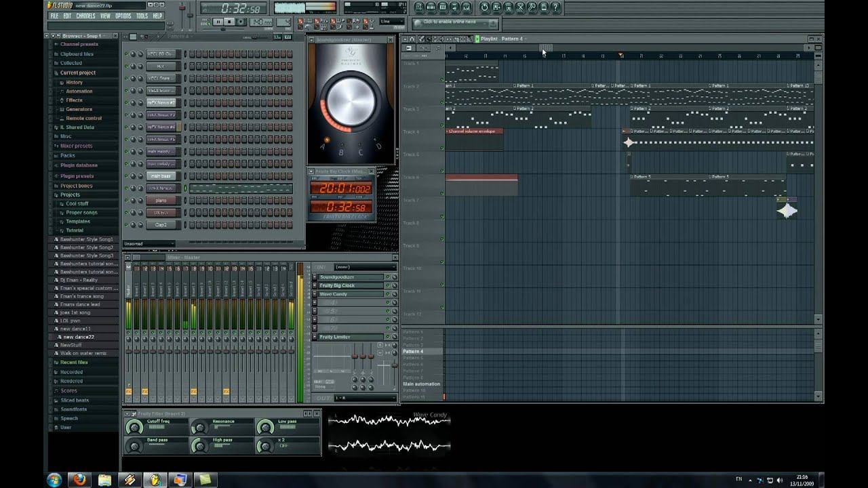Close Soundgoodizer plugin window

pos(391,40)
